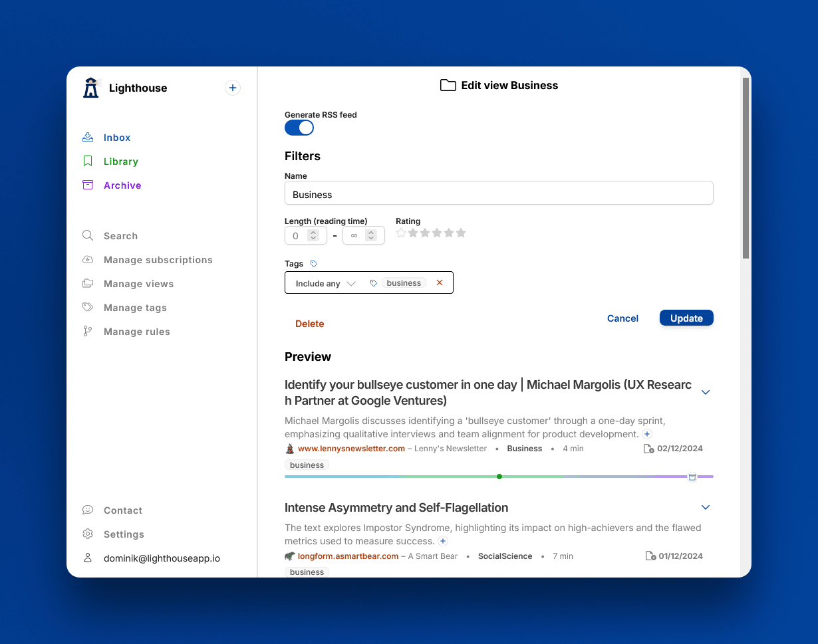
Task: Disable the Generate RSS feed toggle
Action: 299,128
